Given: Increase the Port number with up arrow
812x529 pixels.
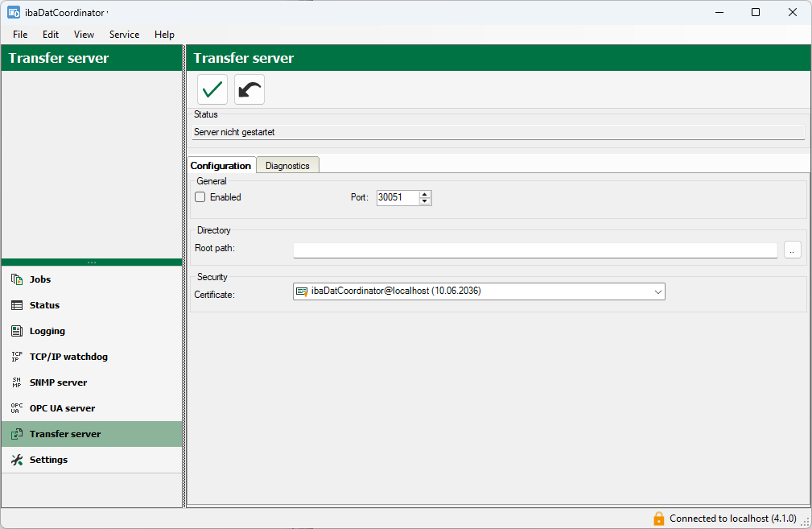Looking at the screenshot, I should 425,194.
